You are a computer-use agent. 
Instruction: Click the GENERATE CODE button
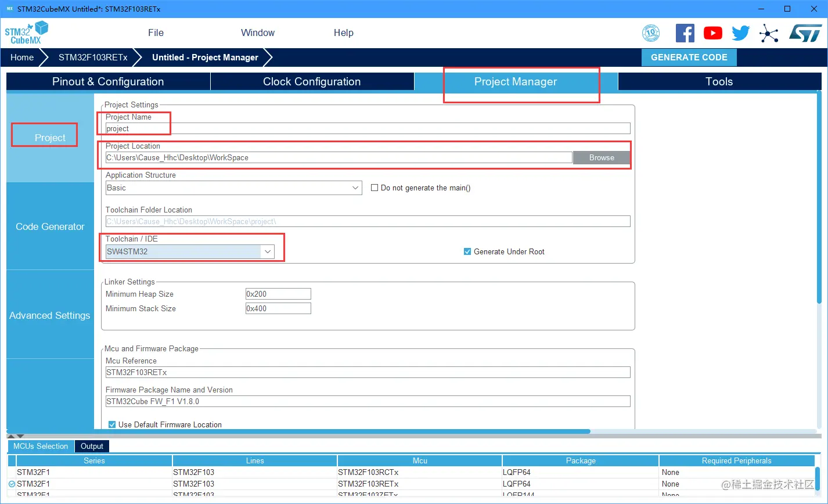point(689,57)
